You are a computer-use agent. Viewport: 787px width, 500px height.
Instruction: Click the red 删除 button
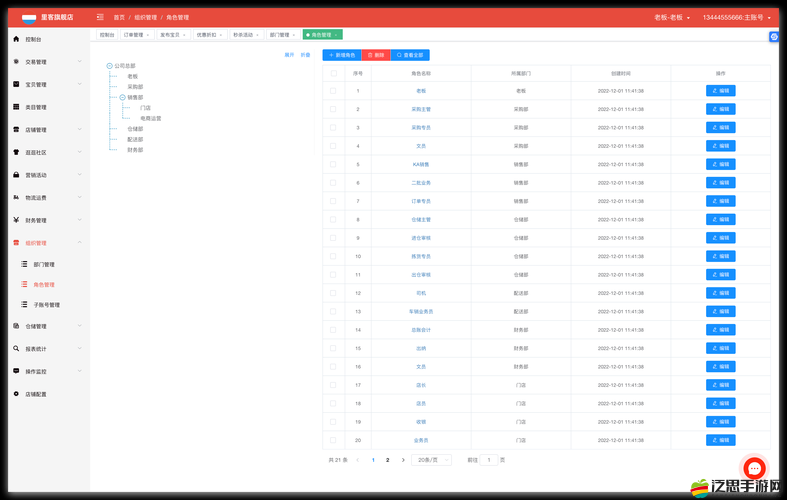(x=375, y=55)
